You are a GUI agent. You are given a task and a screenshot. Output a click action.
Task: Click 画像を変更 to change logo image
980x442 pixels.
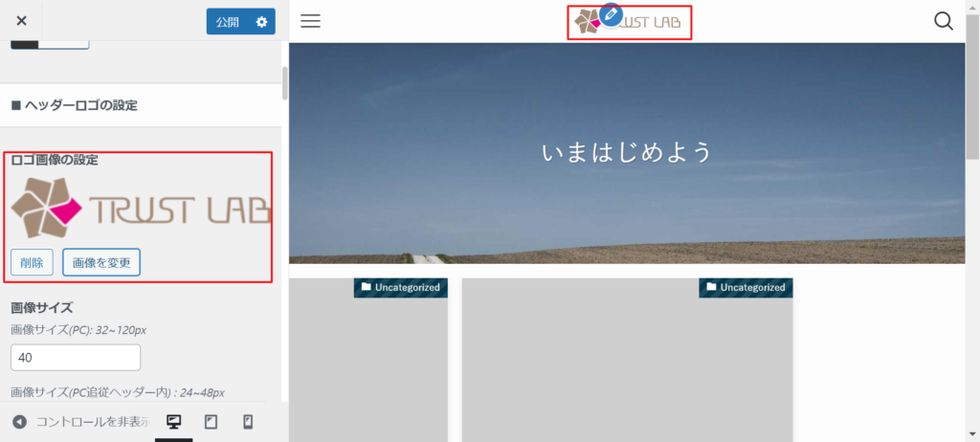pyautogui.click(x=101, y=262)
